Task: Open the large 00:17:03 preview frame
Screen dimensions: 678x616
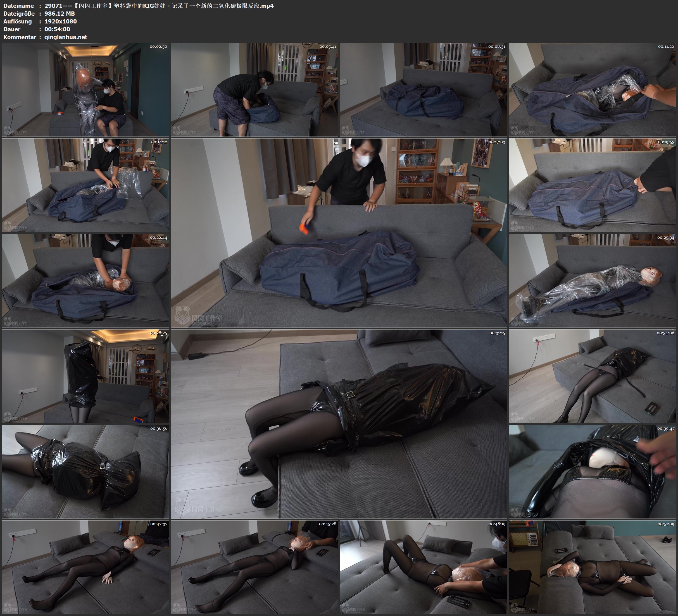Action: coord(339,233)
